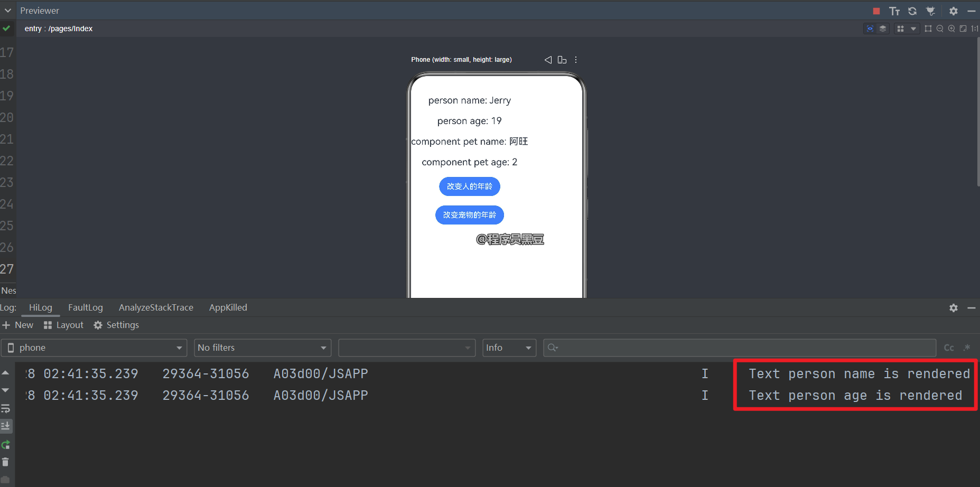Click the fit-frame bounds icon
The image size is (980, 487).
[928, 29]
